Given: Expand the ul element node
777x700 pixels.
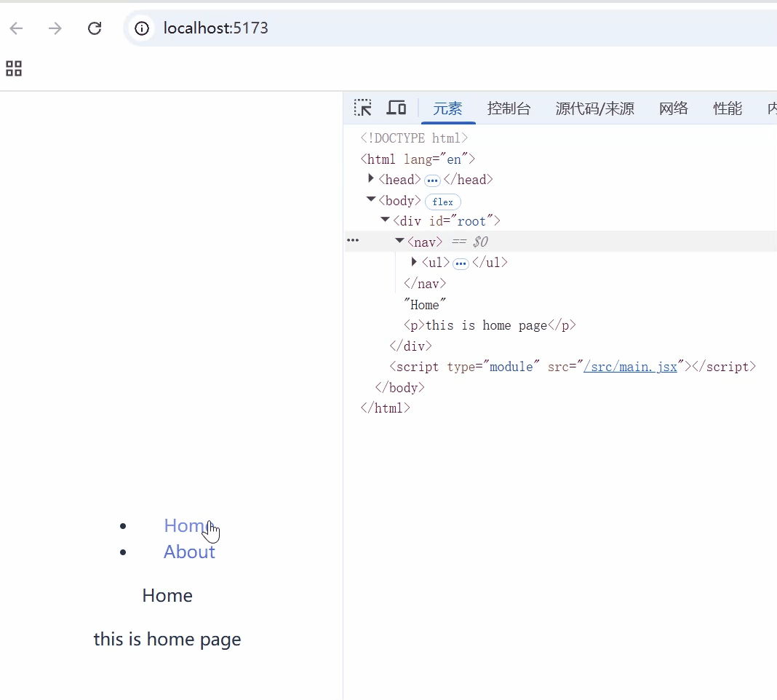Looking at the screenshot, I should (x=414, y=262).
